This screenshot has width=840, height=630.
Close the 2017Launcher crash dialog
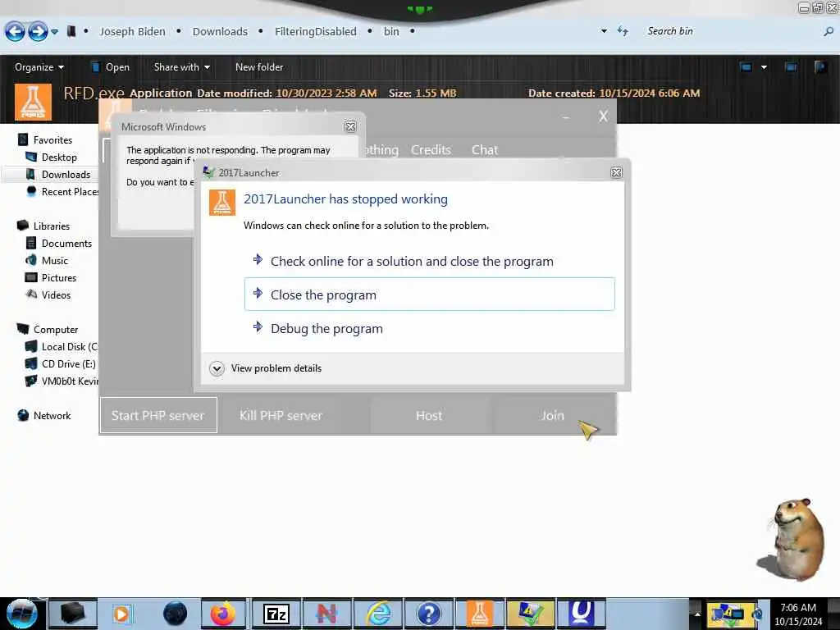tap(616, 172)
